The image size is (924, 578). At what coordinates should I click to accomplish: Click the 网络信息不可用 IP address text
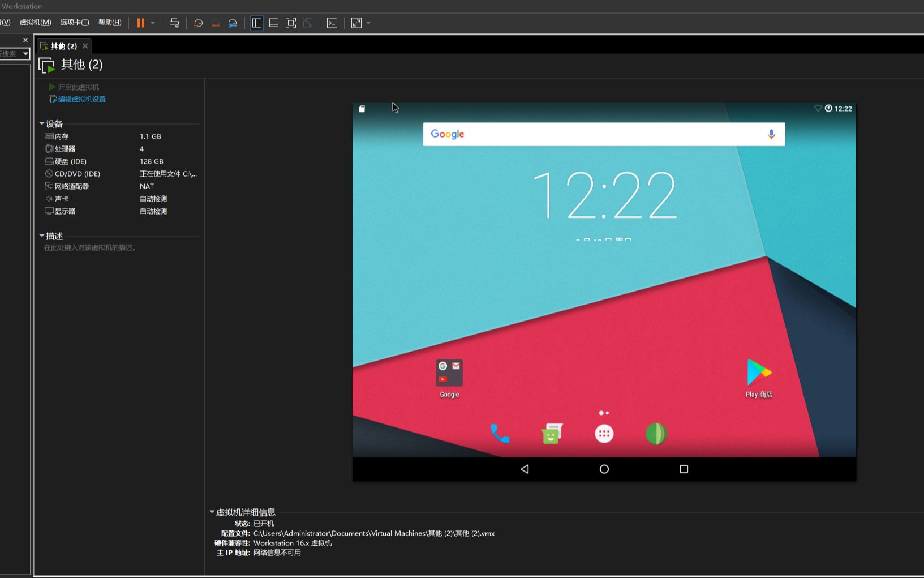coord(277,553)
